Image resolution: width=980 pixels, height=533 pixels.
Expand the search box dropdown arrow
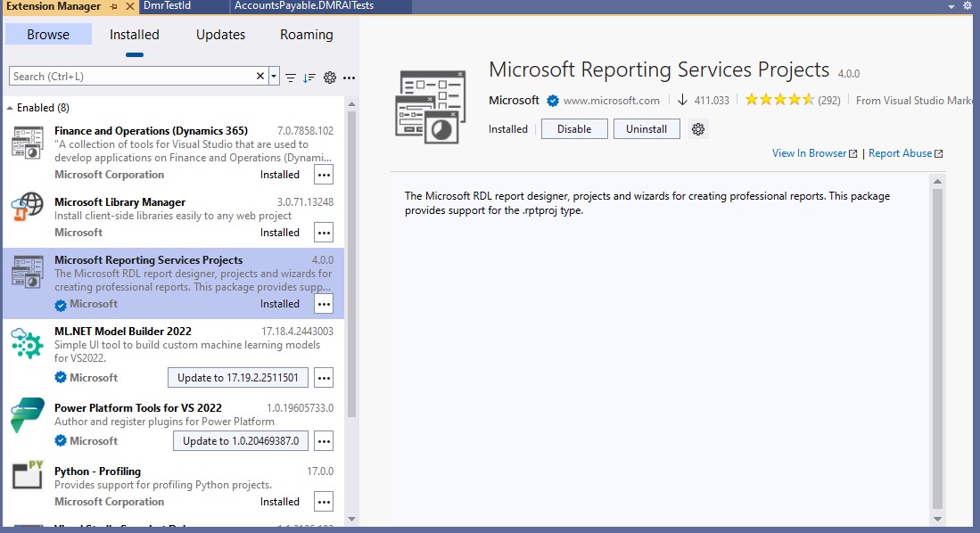point(274,77)
